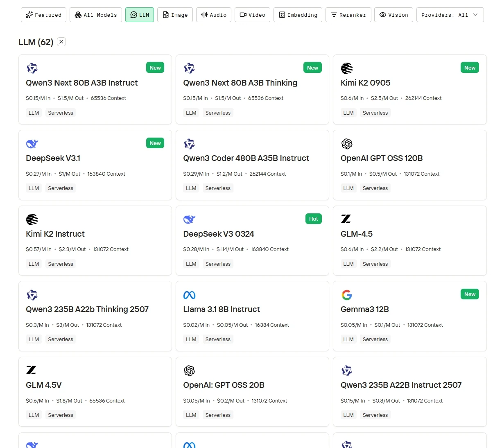Click the DeepSeek whale logo on DeepSeek V3.1
This screenshot has height=448, width=502.
coord(32,144)
